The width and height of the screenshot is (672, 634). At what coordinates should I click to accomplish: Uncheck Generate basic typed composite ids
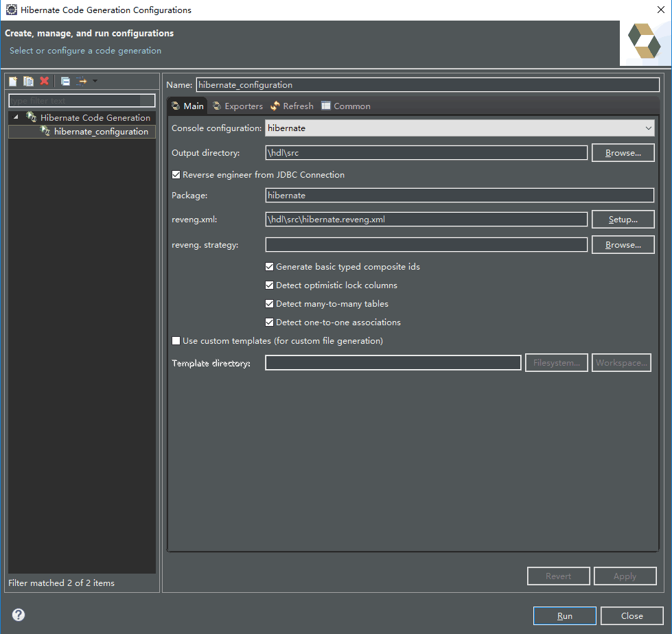coord(270,267)
